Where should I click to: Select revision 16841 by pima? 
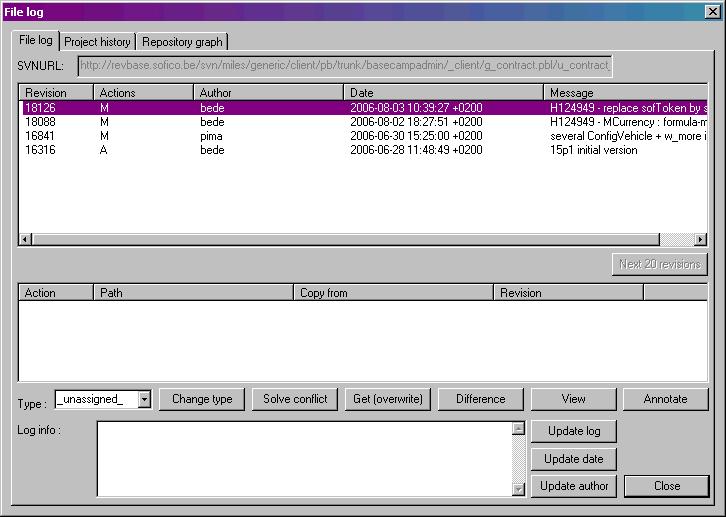click(x=300, y=136)
